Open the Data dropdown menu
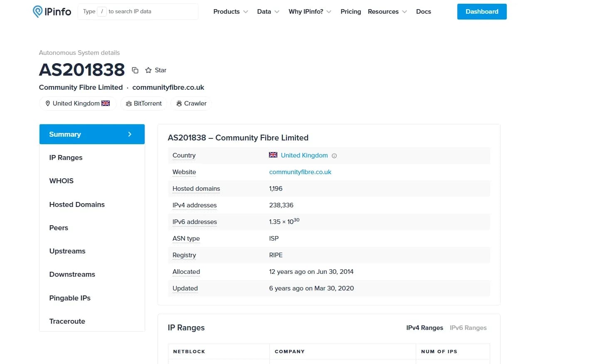This screenshot has width=602, height=364. [x=268, y=12]
